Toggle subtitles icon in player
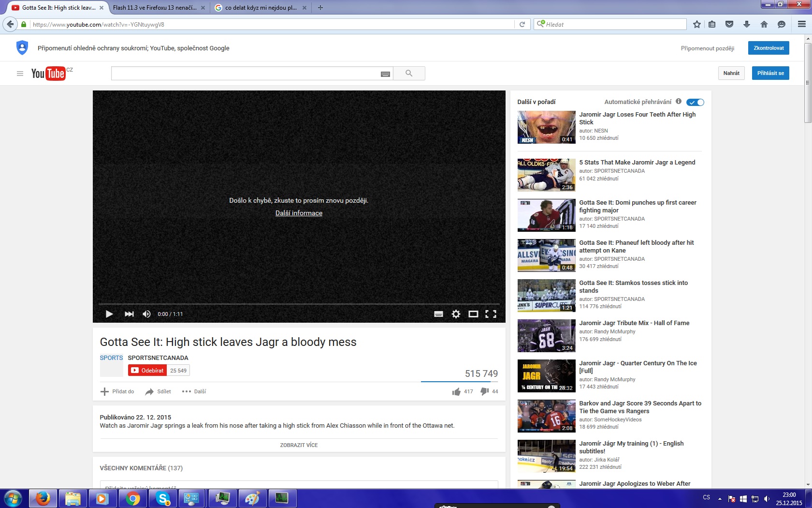 tap(438, 314)
